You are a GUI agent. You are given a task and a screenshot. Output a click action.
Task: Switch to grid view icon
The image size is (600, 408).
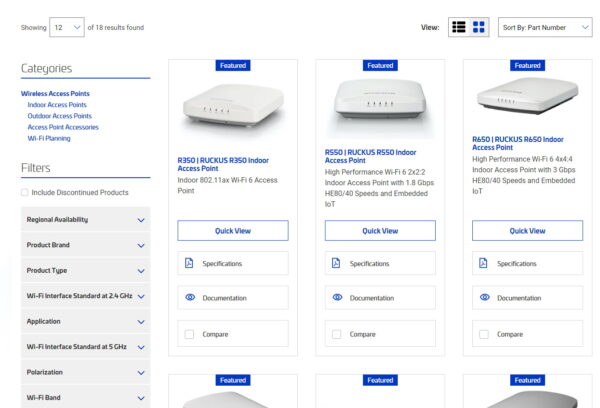point(479,27)
